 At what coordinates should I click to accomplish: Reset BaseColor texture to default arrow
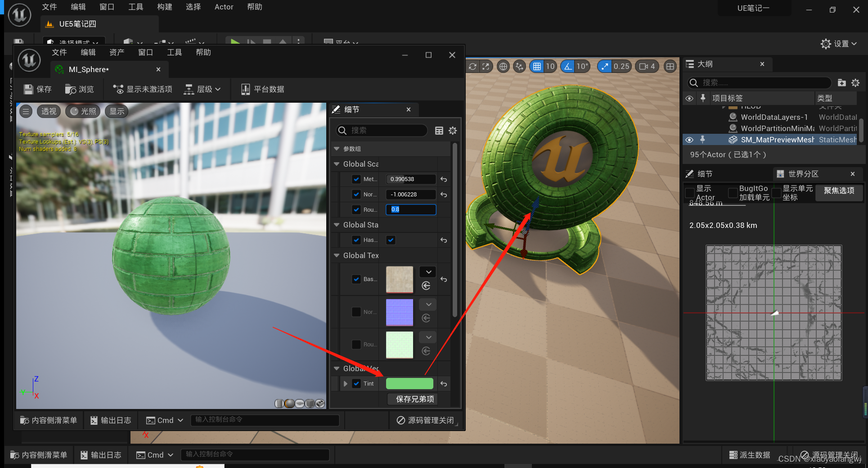444,279
